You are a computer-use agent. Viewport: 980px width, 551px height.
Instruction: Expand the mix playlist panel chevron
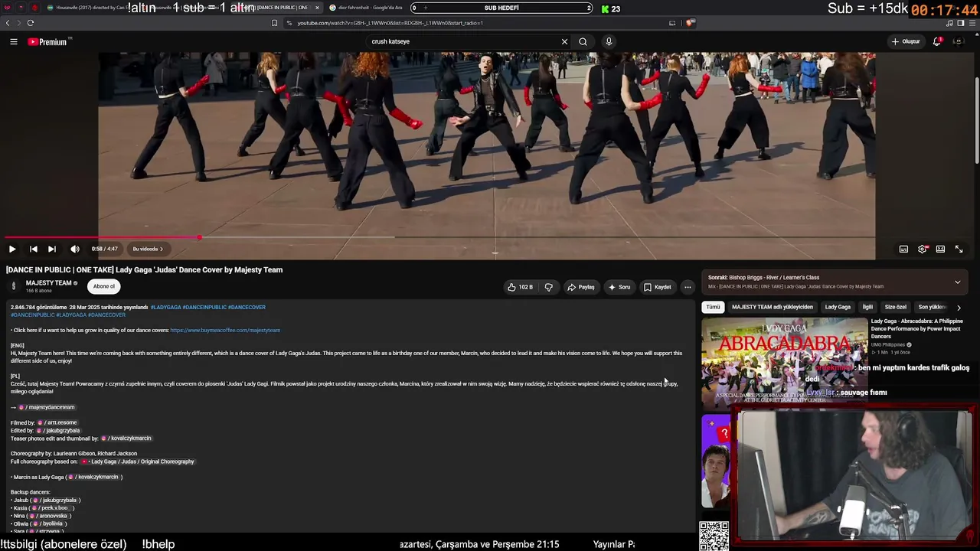click(x=957, y=282)
